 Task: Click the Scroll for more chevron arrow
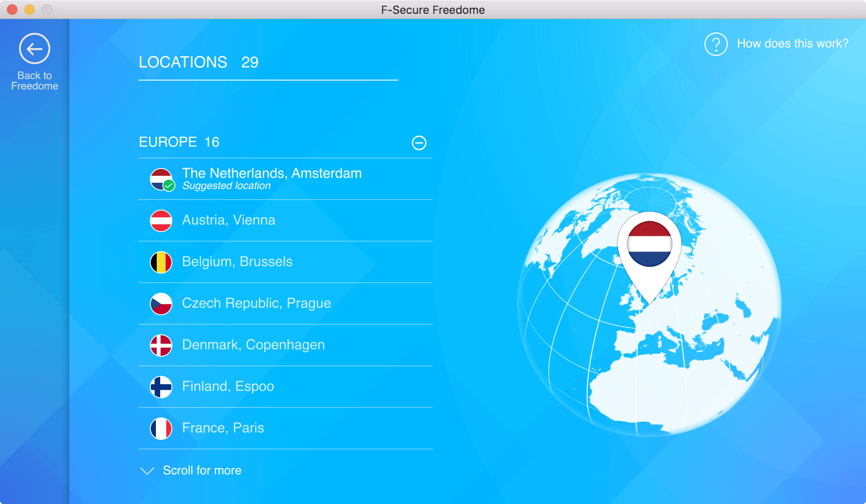(147, 471)
